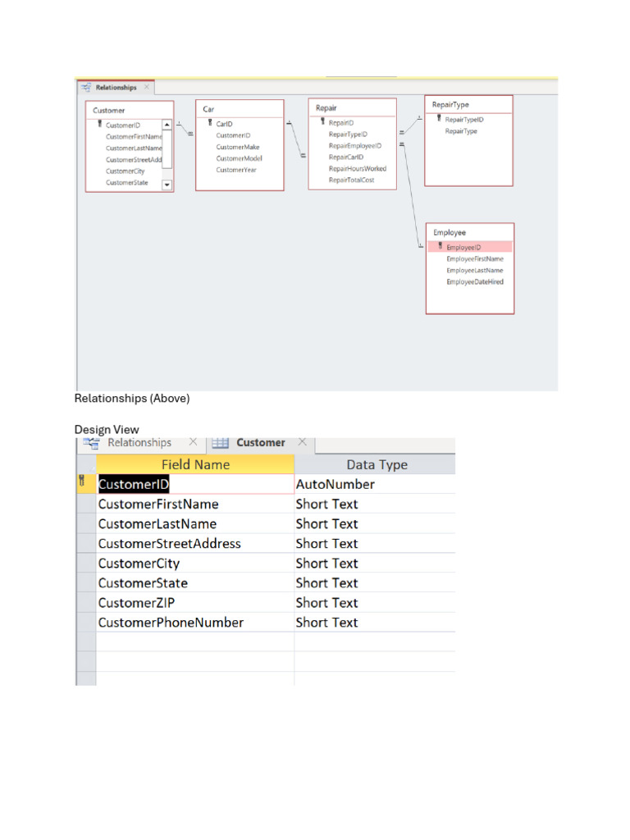Select CustomerLastName in Customer relationship box
The image size is (630, 840).
point(134,148)
